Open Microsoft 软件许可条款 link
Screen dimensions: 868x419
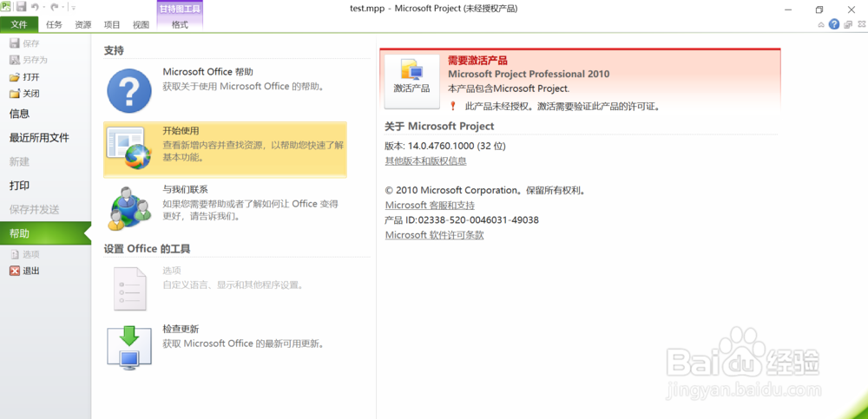pyautogui.click(x=435, y=235)
